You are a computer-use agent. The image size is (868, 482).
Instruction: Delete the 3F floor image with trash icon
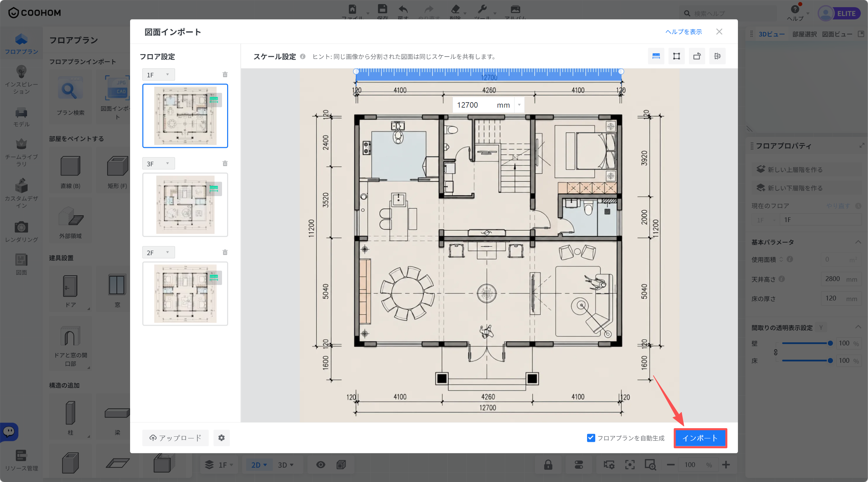pos(225,164)
